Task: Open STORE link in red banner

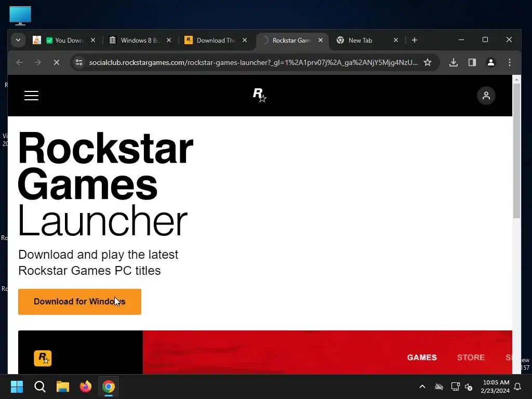Action: coord(471,357)
